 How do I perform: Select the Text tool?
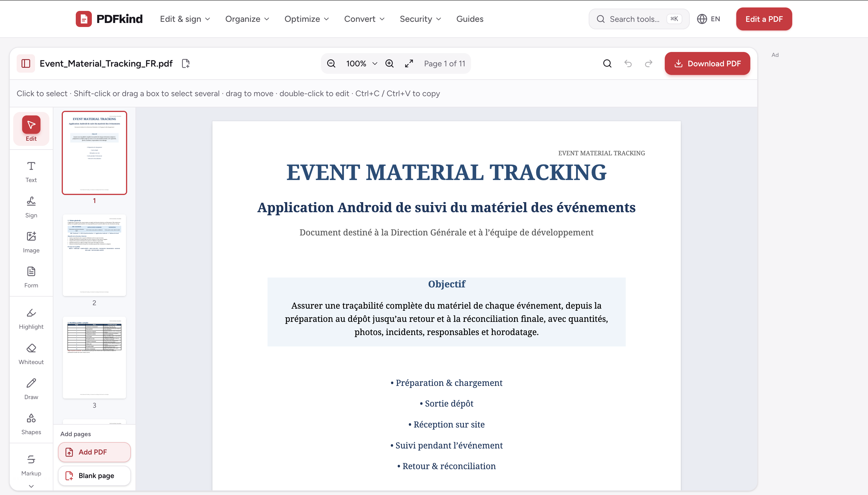(31, 172)
